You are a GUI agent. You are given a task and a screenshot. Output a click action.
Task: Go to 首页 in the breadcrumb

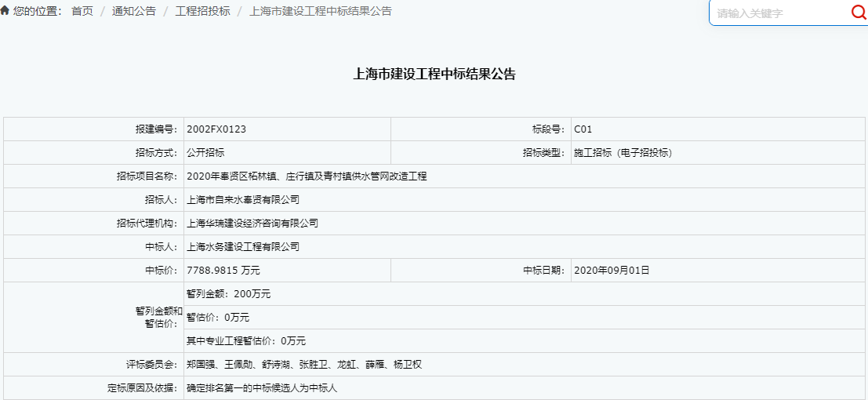point(82,11)
